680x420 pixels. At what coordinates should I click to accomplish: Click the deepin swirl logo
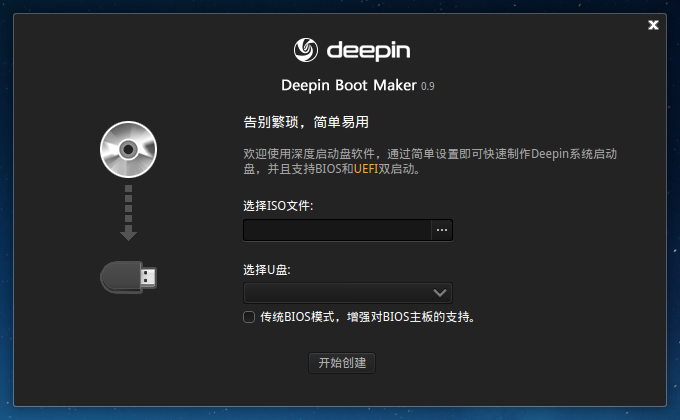[306, 50]
